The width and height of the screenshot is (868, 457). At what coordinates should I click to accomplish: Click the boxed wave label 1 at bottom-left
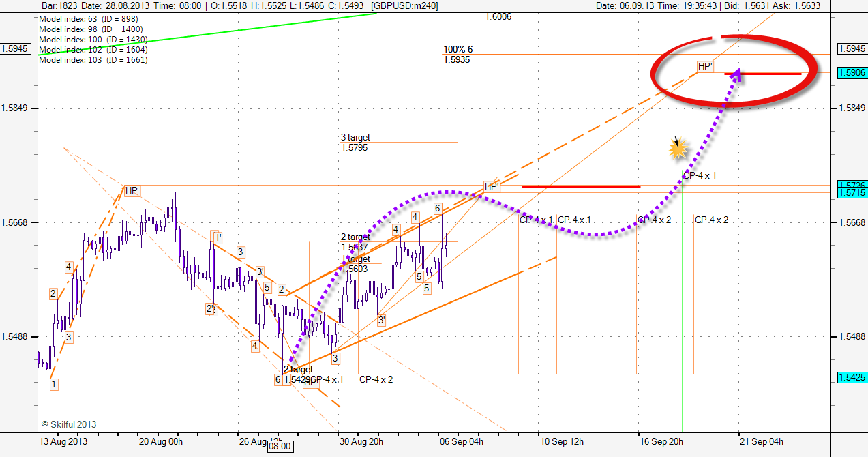coord(53,385)
